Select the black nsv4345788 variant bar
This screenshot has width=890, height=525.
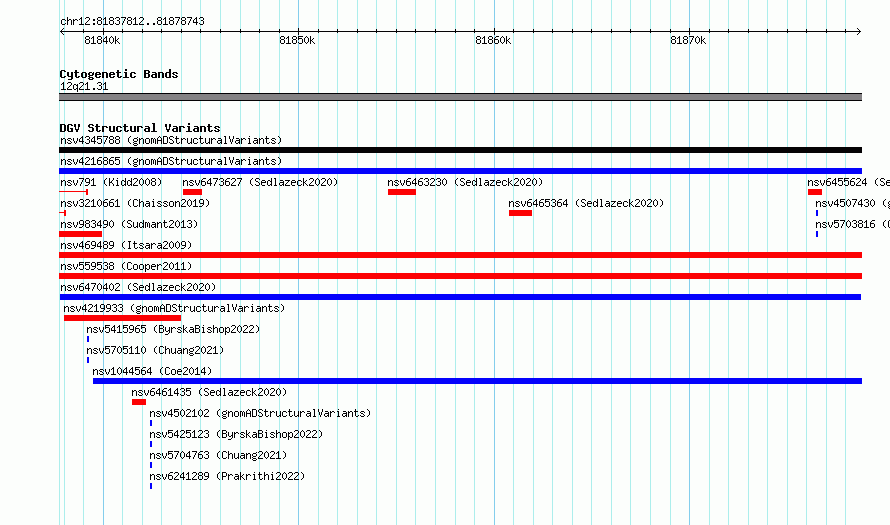(460, 150)
